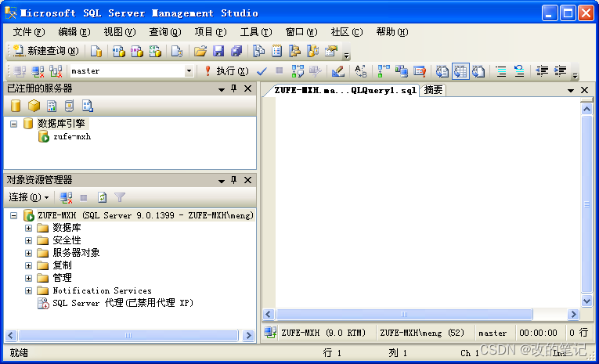
Task: Expand the 安全性 folder
Action: pyautogui.click(x=29, y=240)
